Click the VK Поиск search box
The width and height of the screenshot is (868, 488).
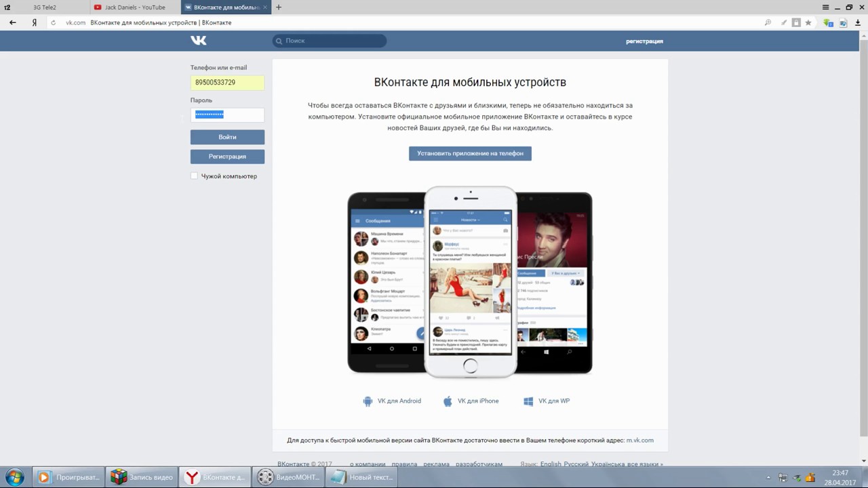click(330, 41)
